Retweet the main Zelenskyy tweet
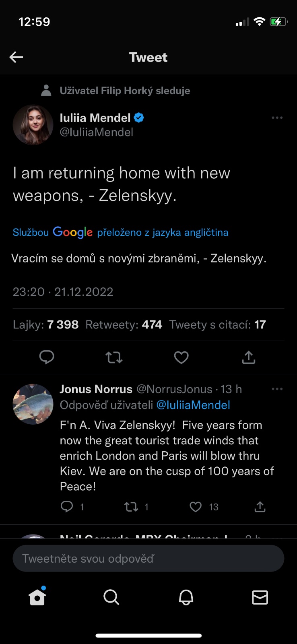297x644 pixels. [114, 357]
